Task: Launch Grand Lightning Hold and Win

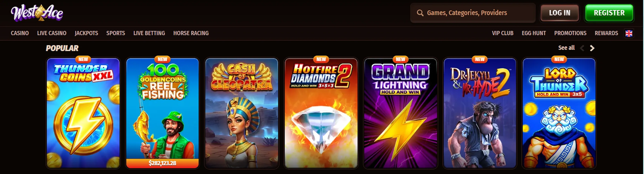Action: (x=400, y=113)
